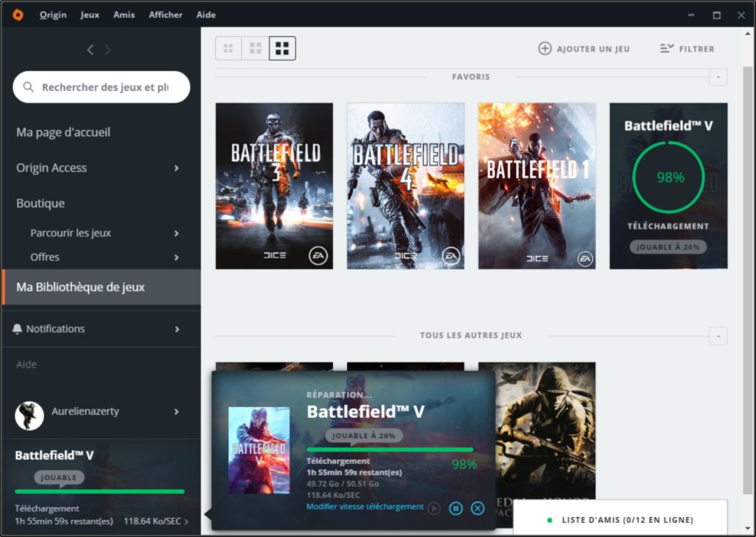Click the sidebar download progress bar
756x537 pixels.
tap(100, 492)
